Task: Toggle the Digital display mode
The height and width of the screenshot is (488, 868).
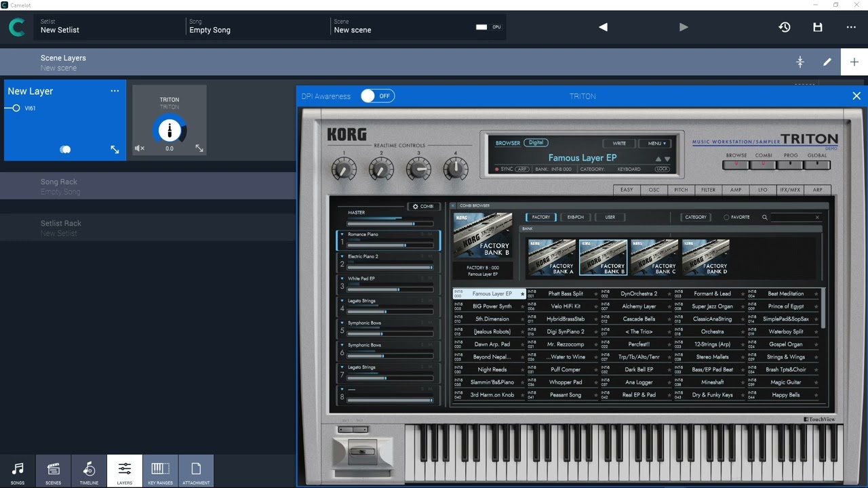Action: pos(536,143)
